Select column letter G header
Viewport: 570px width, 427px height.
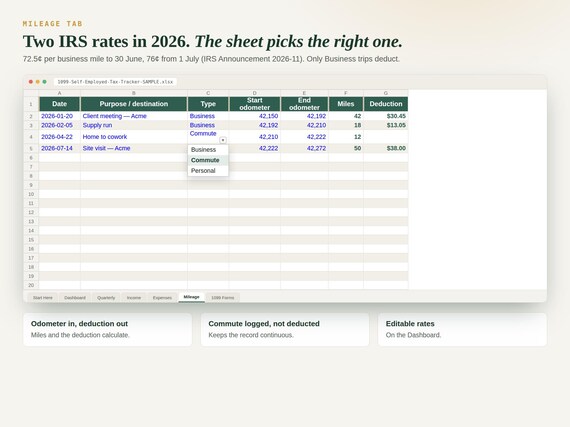tap(386, 93)
